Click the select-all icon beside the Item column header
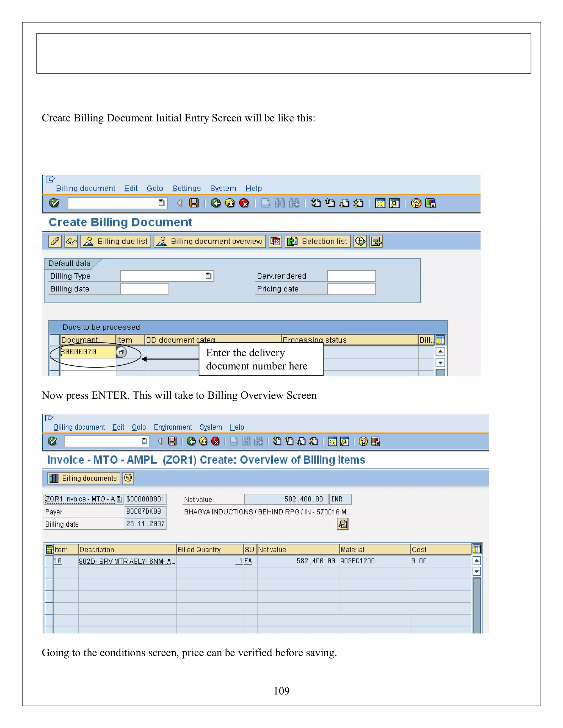Viewport: 563px width, 728px height. [49, 549]
